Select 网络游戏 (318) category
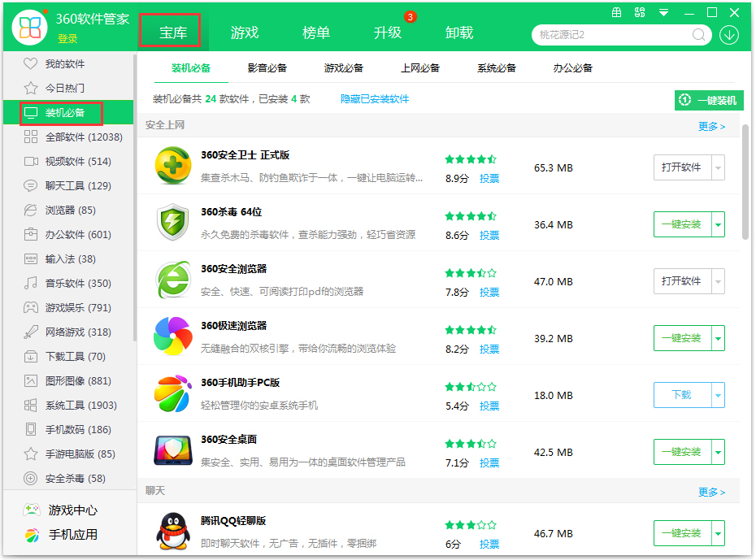The image size is (756, 560). [68, 332]
